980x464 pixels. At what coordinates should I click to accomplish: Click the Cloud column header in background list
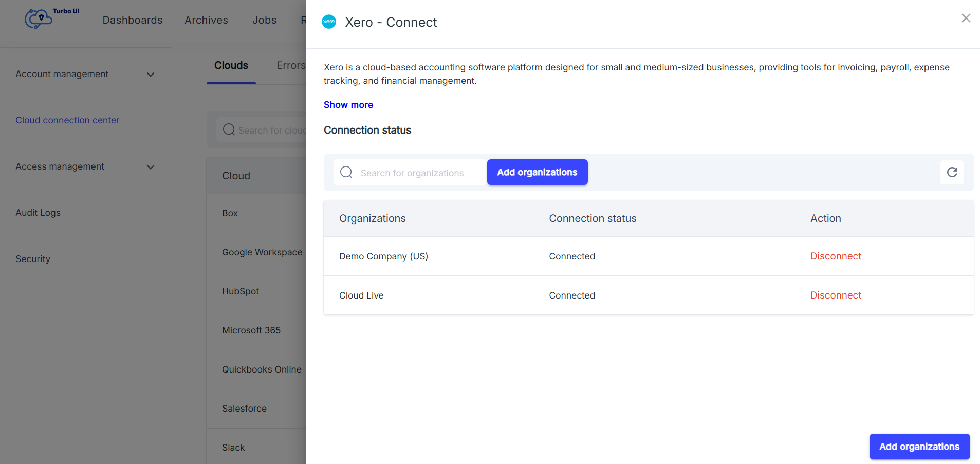(236, 176)
